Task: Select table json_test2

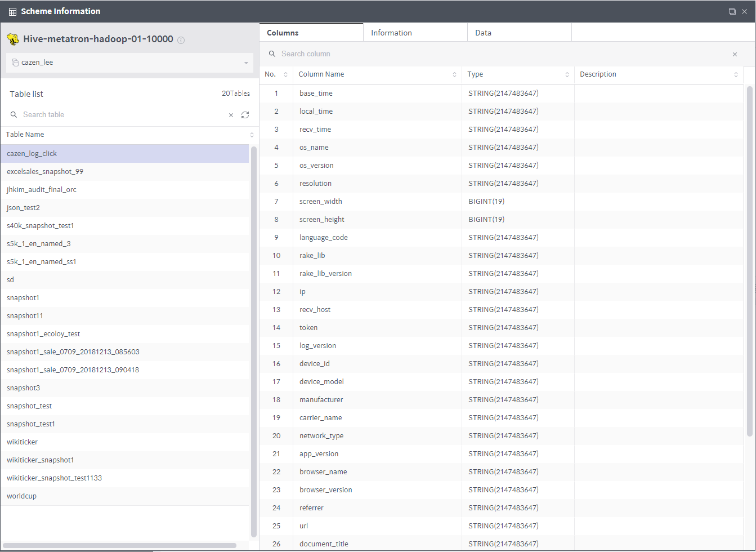Action: [124, 208]
